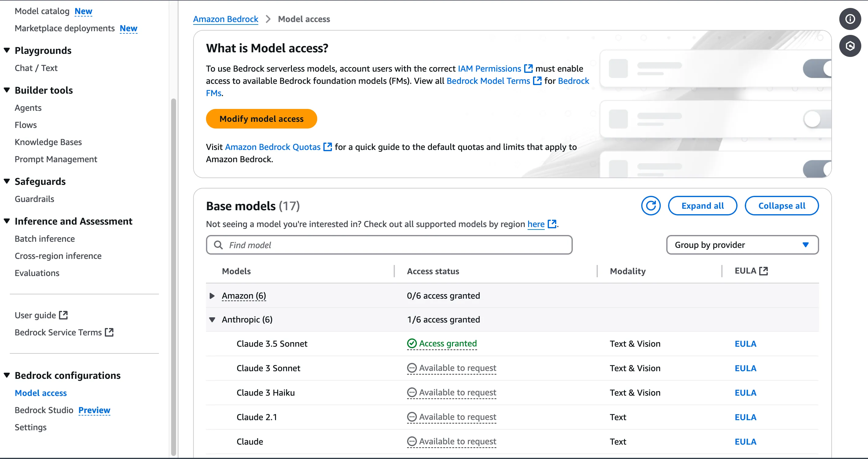Expand the Amazon (6) provider row
The height and width of the screenshot is (459, 868).
(x=212, y=296)
